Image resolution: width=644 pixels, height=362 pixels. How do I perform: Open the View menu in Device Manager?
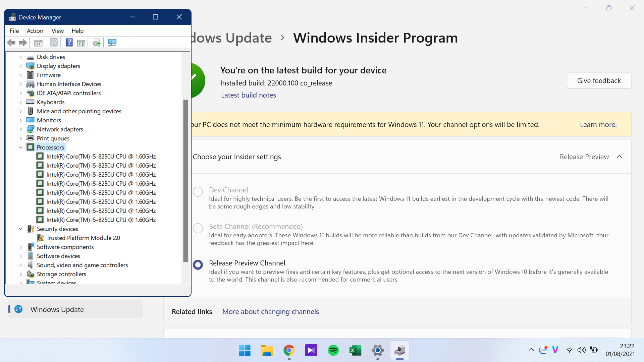57,31
